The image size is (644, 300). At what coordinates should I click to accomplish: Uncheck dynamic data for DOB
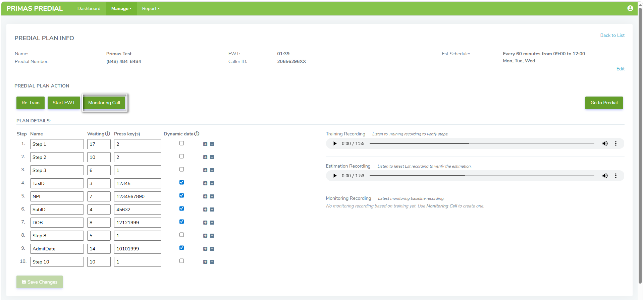181,222
